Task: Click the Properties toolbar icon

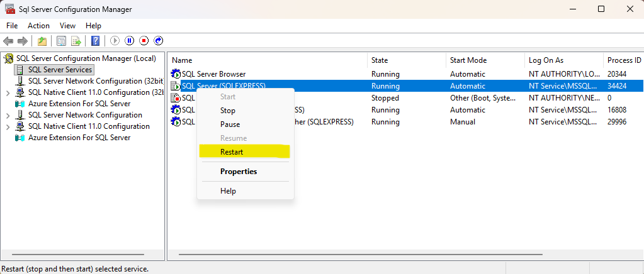Action: coord(61,41)
